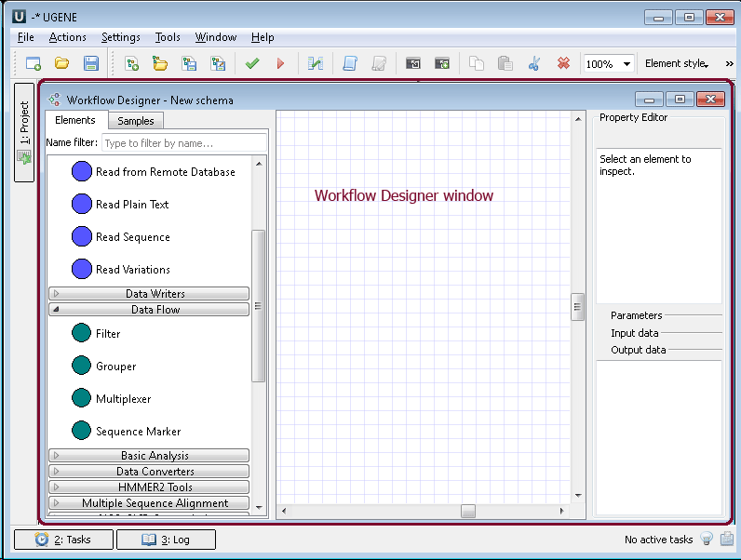Click the Cut scissors icon
Image resolution: width=741 pixels, height=560 pixels.
[534, 63]
